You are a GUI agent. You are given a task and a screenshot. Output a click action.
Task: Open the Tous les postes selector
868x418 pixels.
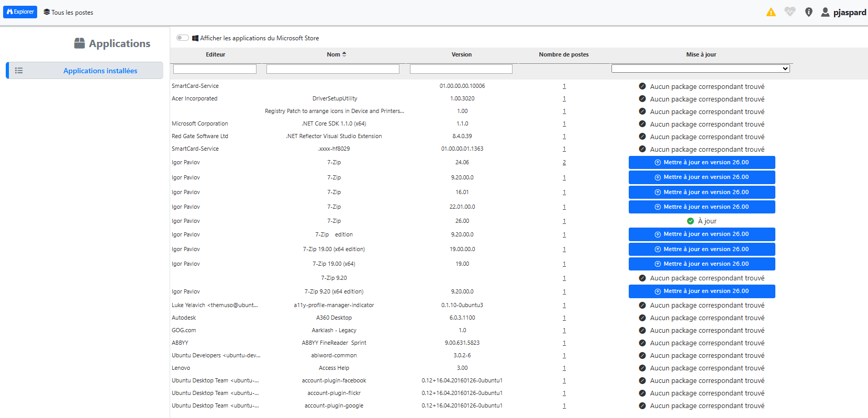pos(68,12)
